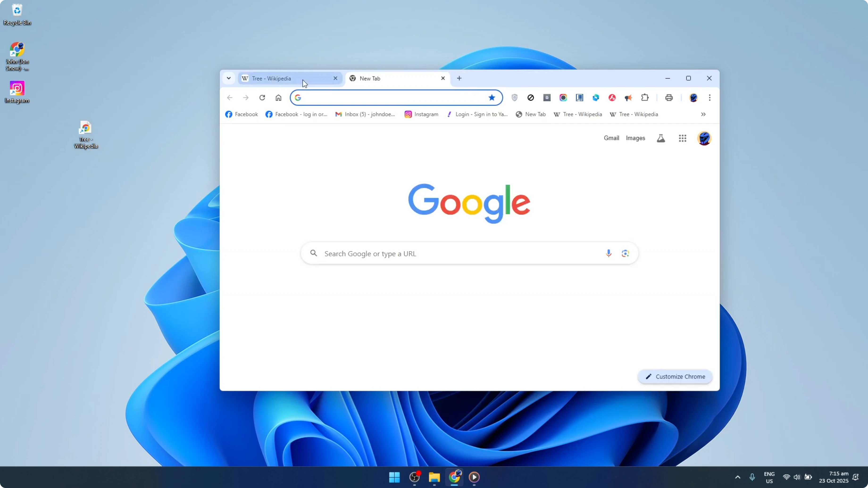Open the Google apps grid

(683, 138)
